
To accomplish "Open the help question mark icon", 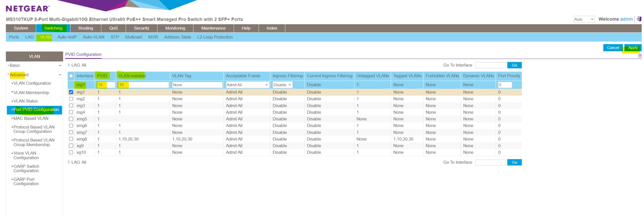I will (640, 56).
